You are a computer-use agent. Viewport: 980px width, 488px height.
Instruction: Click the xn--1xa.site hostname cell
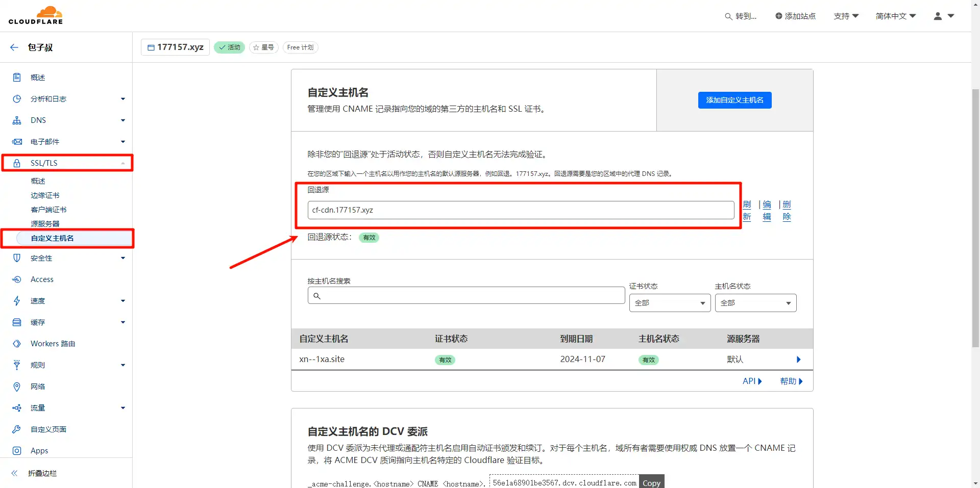click(322, 359)
